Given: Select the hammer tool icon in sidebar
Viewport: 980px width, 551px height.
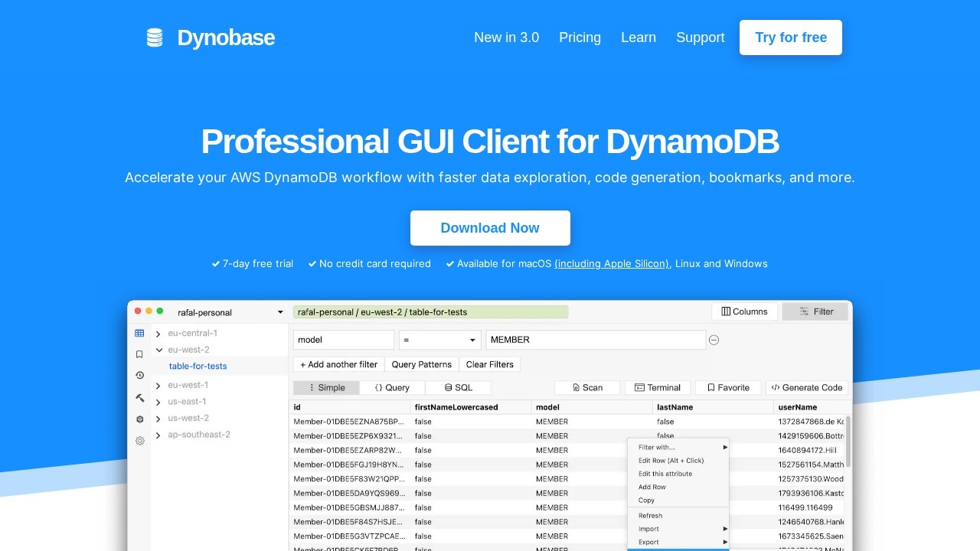Looking at the screenshot, I should tap(139, 398).
